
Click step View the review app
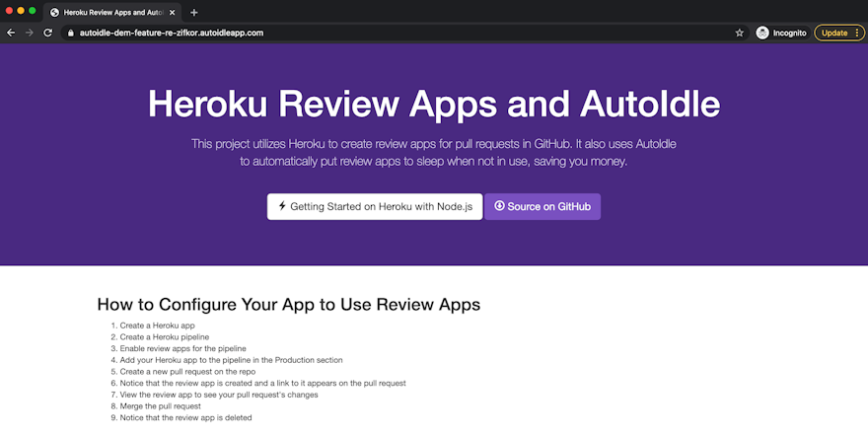point(219,395)
